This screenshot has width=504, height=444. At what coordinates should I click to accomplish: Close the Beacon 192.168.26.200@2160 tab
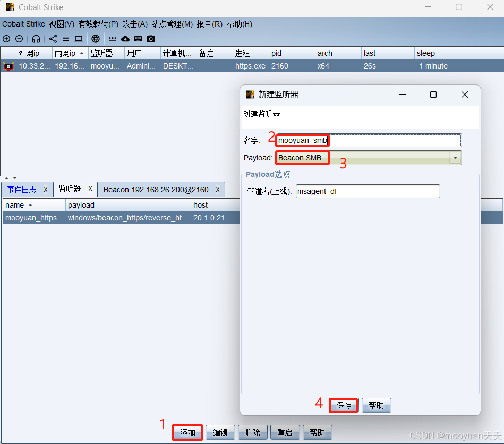[x=218, y=190]
